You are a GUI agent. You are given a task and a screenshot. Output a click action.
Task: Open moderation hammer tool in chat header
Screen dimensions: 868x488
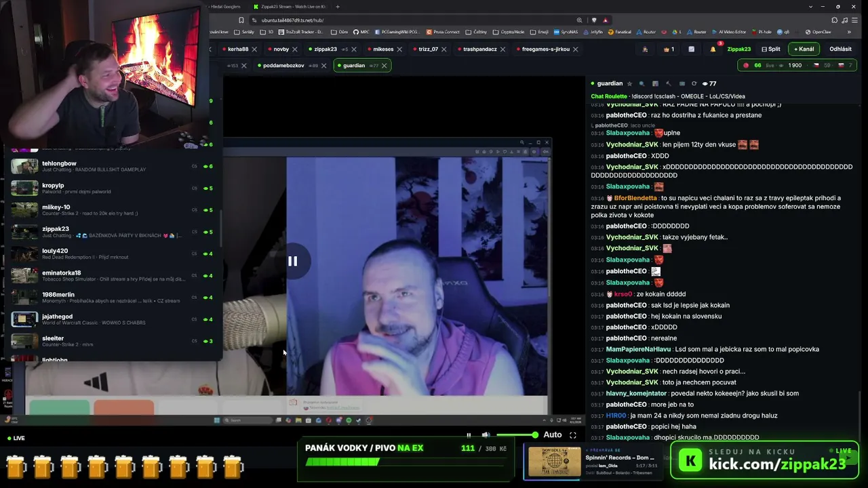point(668,84)
